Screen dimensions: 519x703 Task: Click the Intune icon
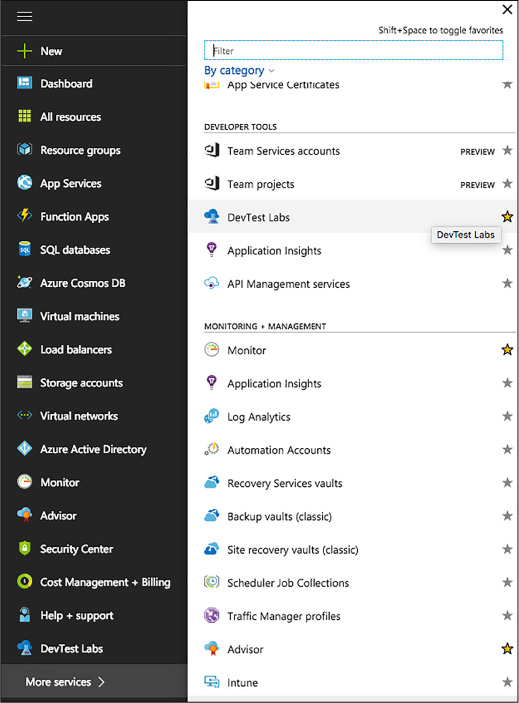click(x=212, y=681)
